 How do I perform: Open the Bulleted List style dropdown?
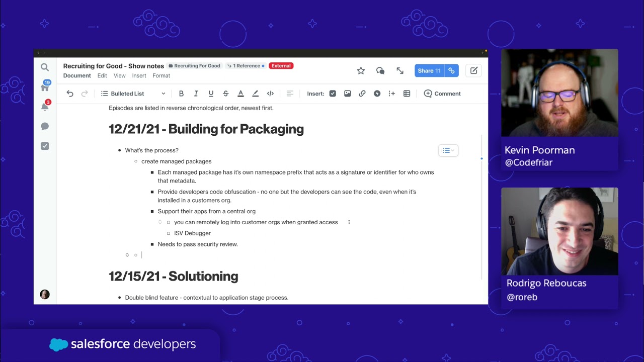(x=133, y=94)
